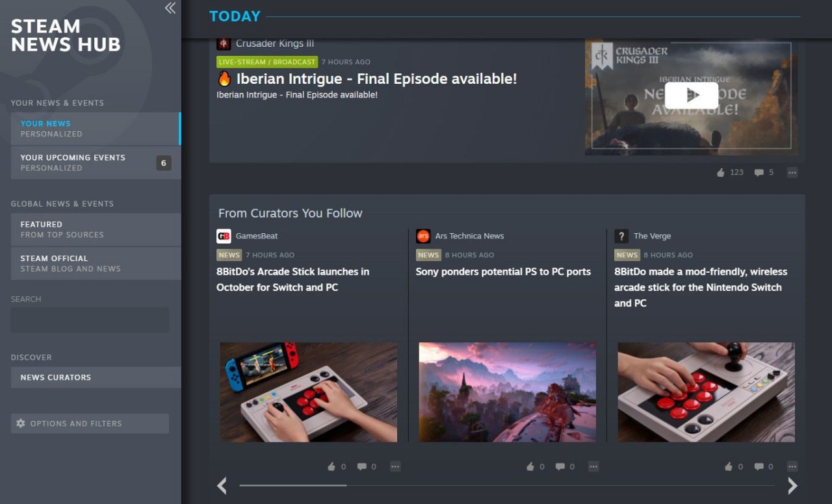Open 8BitDo's Arcade Stick launches headline
This screenshot has width=832, height=504.
292,279
